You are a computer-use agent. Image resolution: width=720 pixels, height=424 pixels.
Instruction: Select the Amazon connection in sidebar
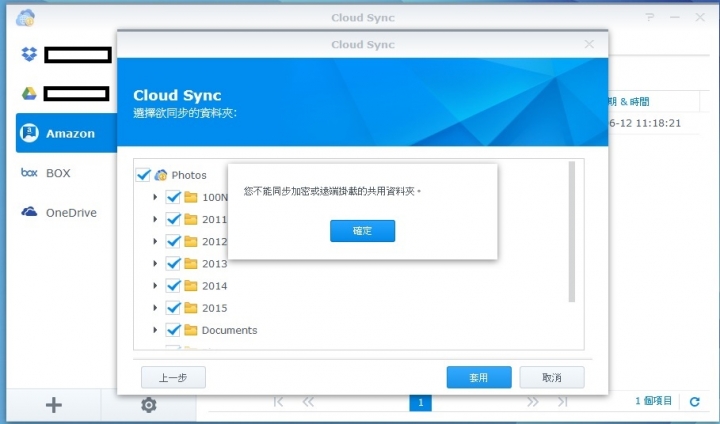67,133
